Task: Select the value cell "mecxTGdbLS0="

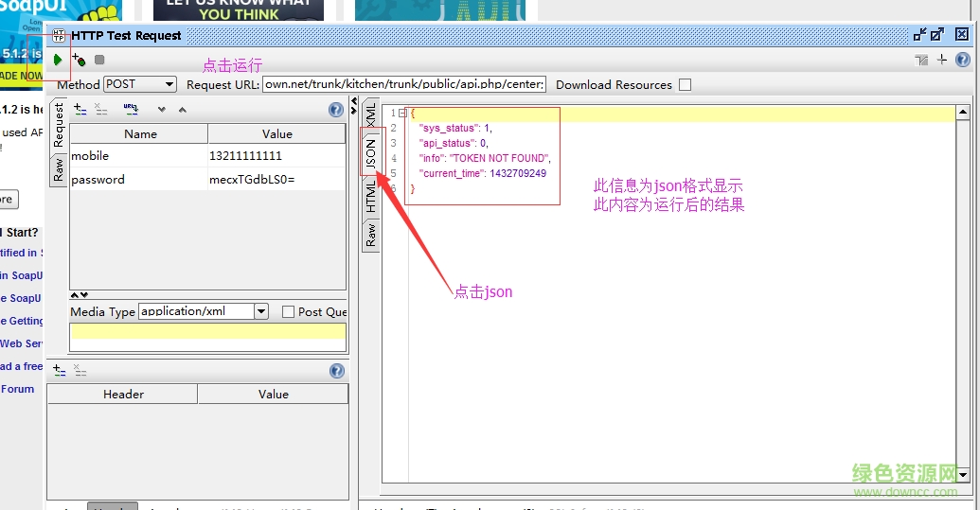Action: point(276,179)
